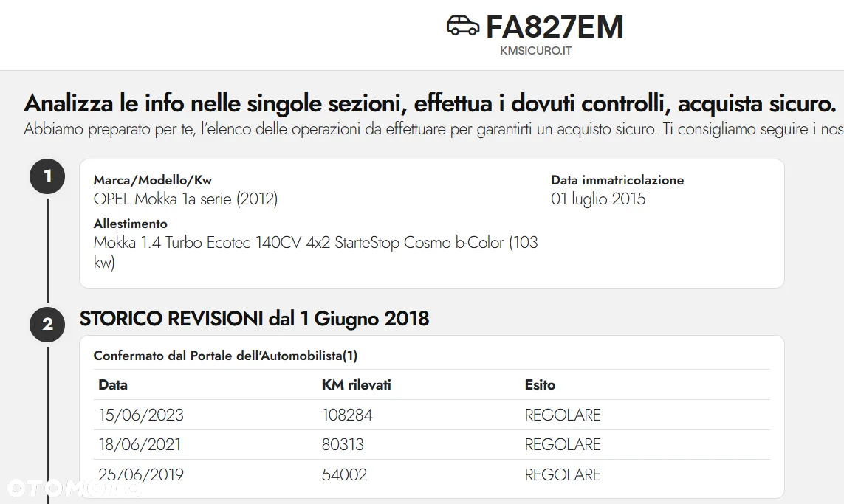Viewport: 844px width, 504px height.
Task: Select the Esito column header
Action: click(x=540, y=384)
